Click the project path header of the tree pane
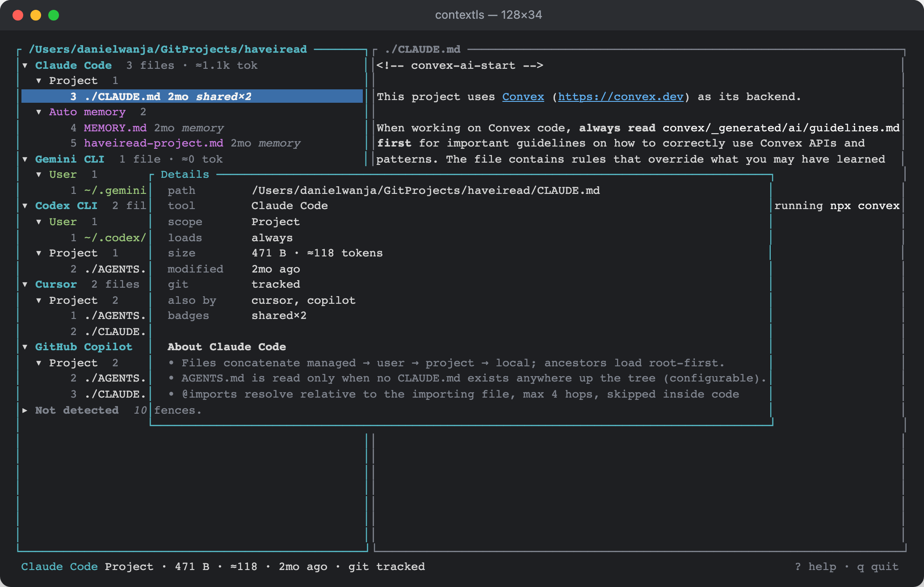The width and height of the screenshot is (924, 587). [x=168, y=49]
